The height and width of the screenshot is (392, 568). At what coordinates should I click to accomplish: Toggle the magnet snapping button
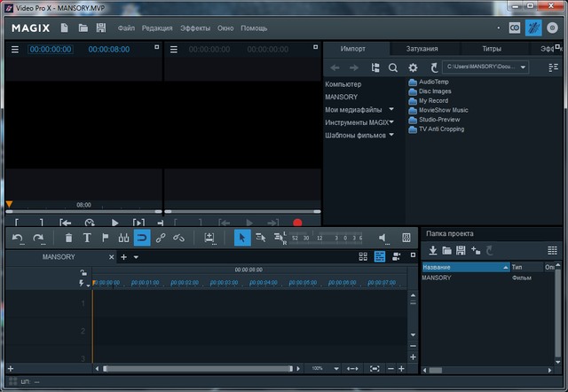coord(142,238)
